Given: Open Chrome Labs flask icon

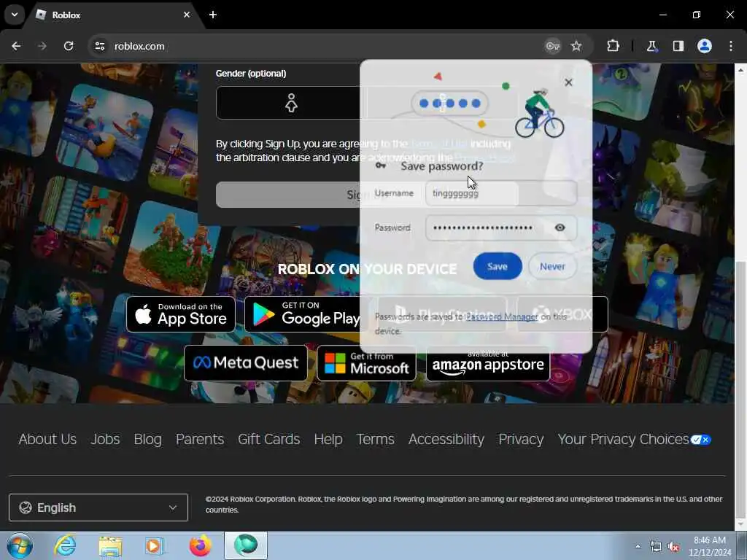Looking at the screenshot, I should point(651,46).
